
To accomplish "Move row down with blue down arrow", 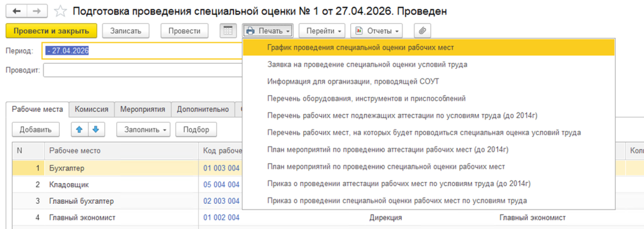I will 96,130.
